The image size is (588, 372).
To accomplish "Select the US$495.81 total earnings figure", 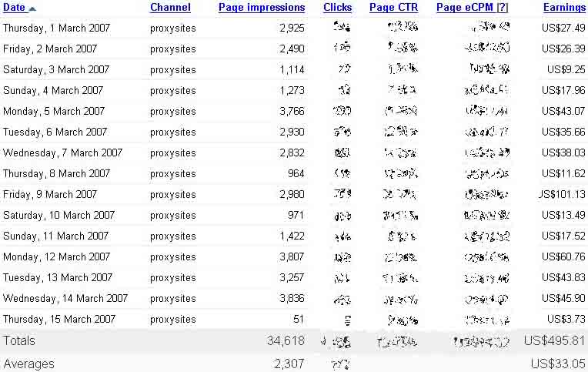I will (554, 340).
